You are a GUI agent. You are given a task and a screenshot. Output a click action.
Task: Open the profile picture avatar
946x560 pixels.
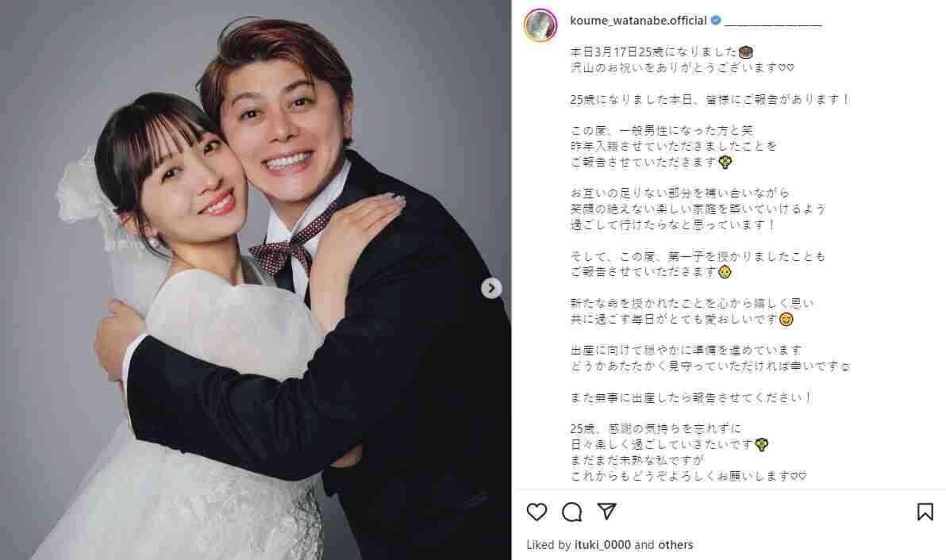tap(540, 25)
